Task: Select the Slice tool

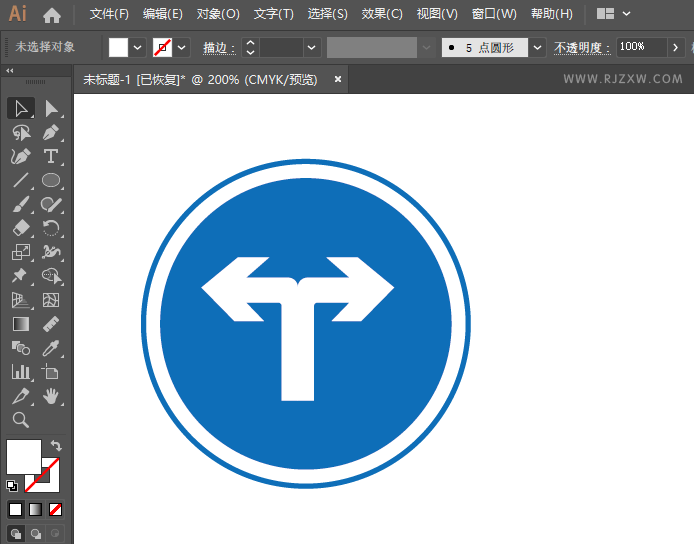Action: coord(21,396)
